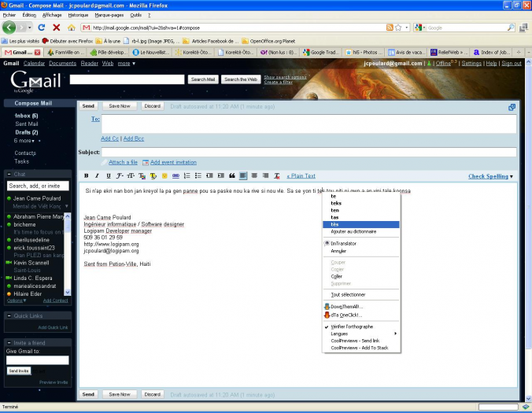Open the "more" Google apps dropdown

click(x=126, y=64)
